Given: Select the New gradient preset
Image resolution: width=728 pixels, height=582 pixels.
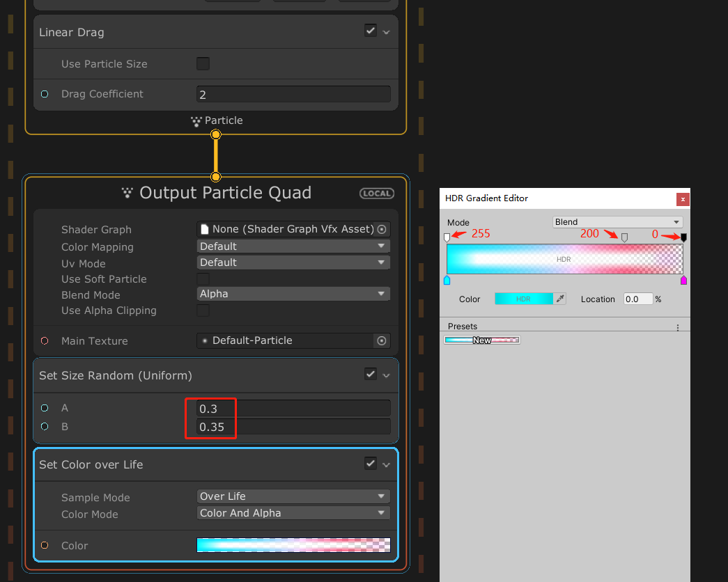Looking at the screenshot, I should coord(481,340).
